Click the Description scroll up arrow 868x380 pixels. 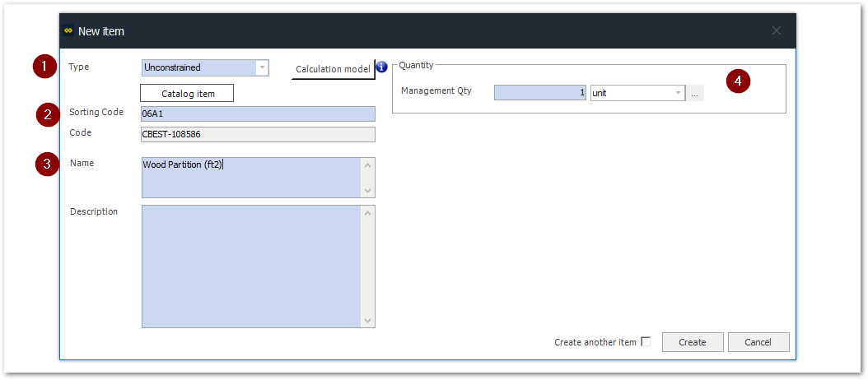point(368,214)
